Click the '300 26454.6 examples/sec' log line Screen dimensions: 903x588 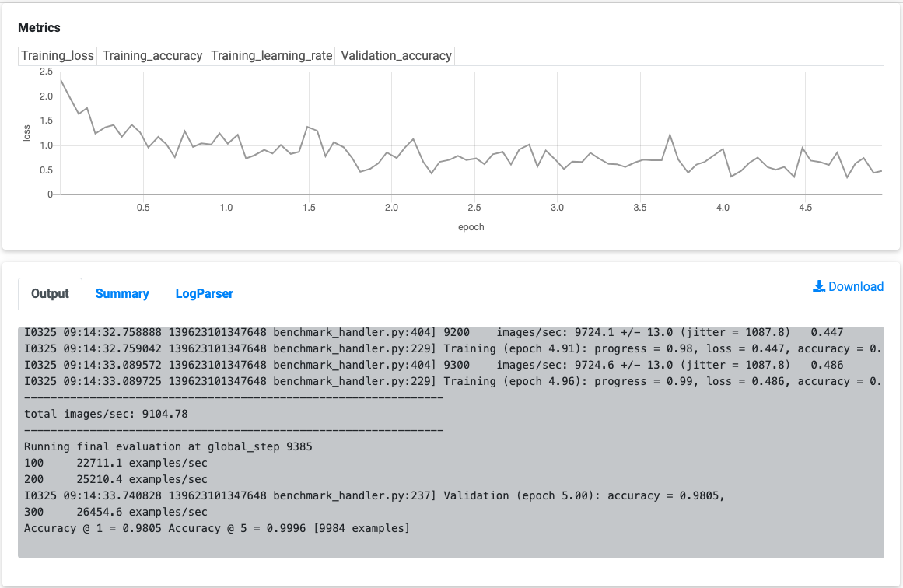click(116, 512)
